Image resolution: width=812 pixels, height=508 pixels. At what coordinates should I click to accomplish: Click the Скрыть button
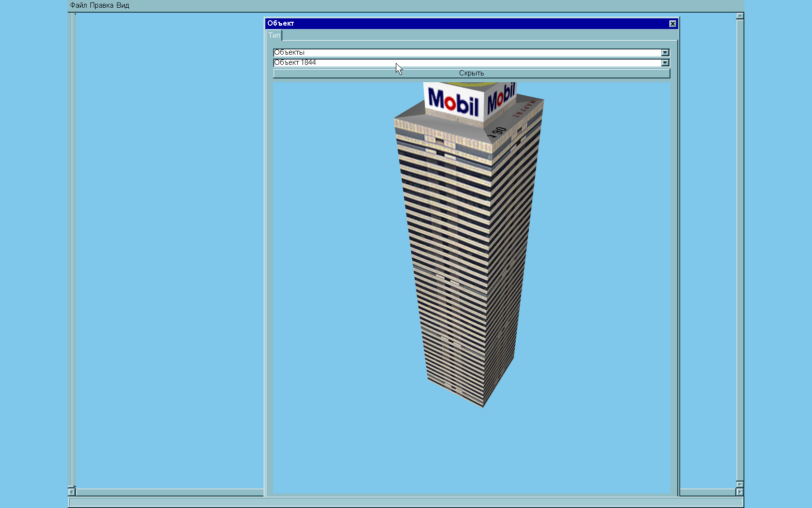point(471,73)
